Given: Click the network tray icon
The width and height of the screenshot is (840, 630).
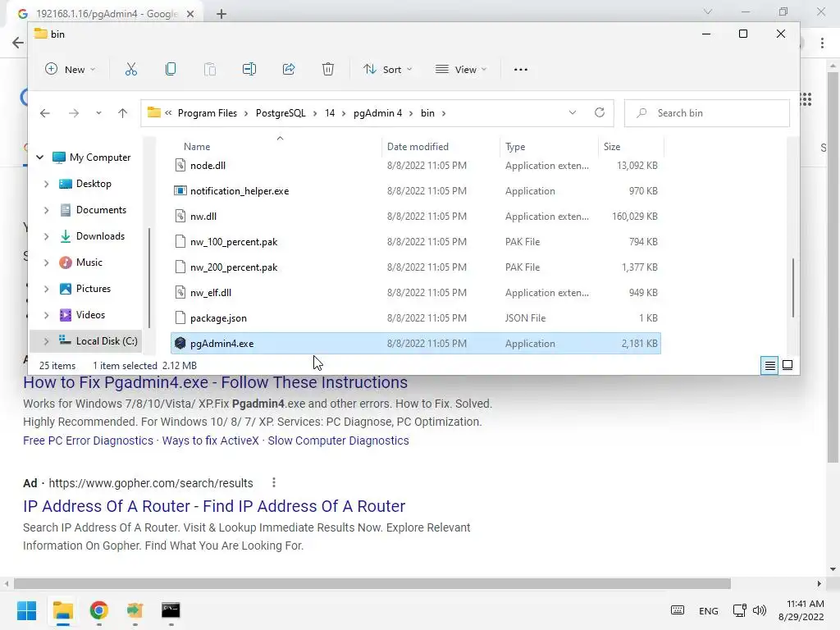Looking at the screenshot, I should click(740, 610).
